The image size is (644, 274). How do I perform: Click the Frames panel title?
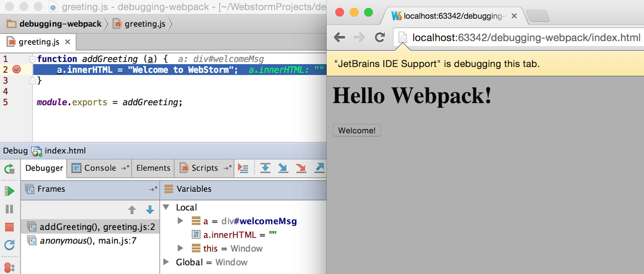coord(51,189)
